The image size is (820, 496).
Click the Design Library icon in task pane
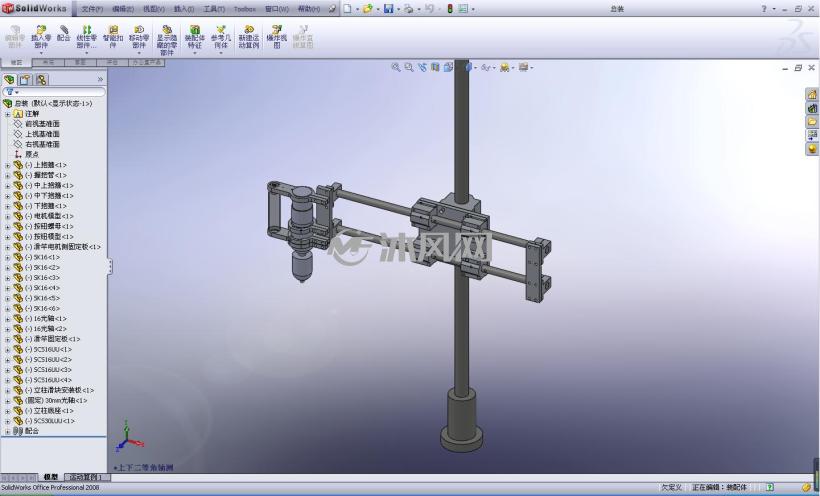click(x=812, y=108)
